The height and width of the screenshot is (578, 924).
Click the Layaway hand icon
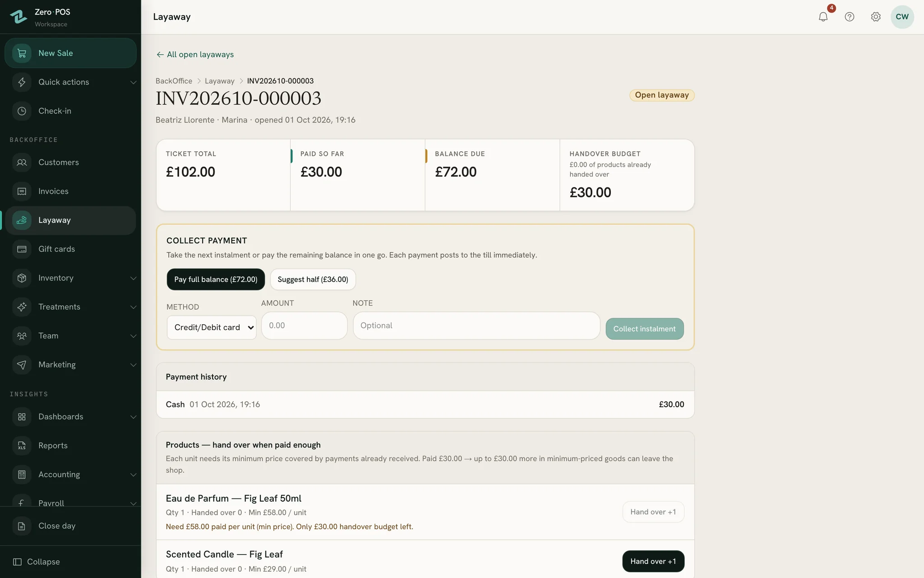tap(22, 220)
